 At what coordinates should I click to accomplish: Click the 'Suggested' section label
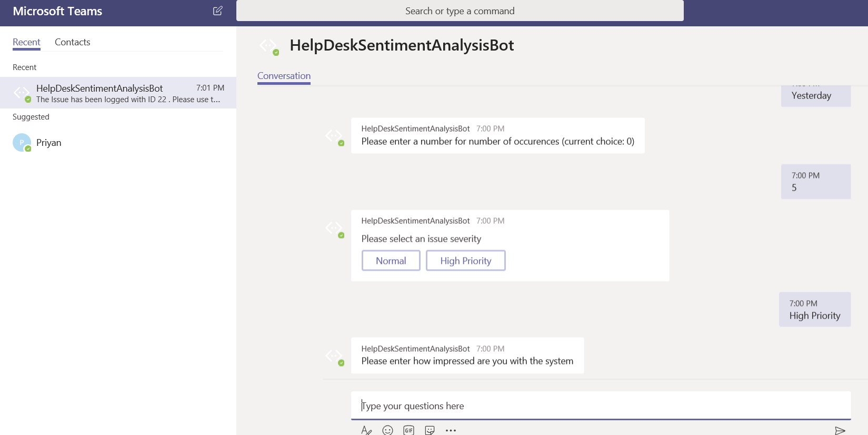[x=31, y=117]
